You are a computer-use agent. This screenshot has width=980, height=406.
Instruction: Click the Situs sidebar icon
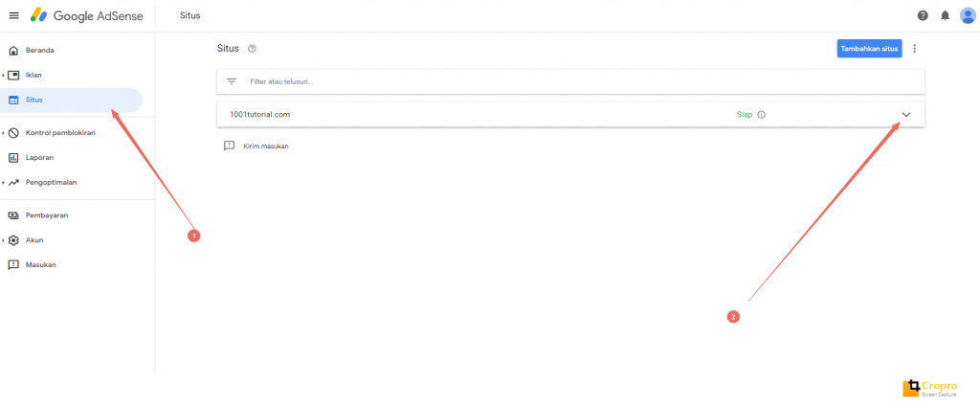click(13, 101)
